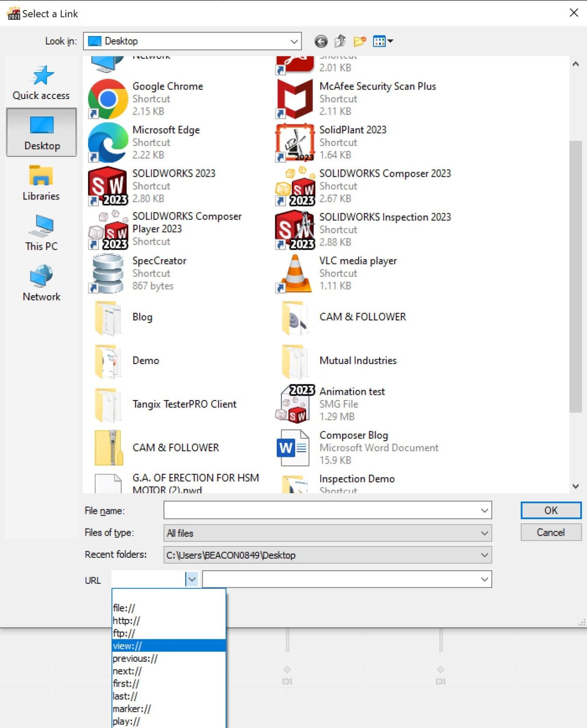
Task: Open the Files of type dropdown
Action: pyautogui.click(x=327, y=533)
